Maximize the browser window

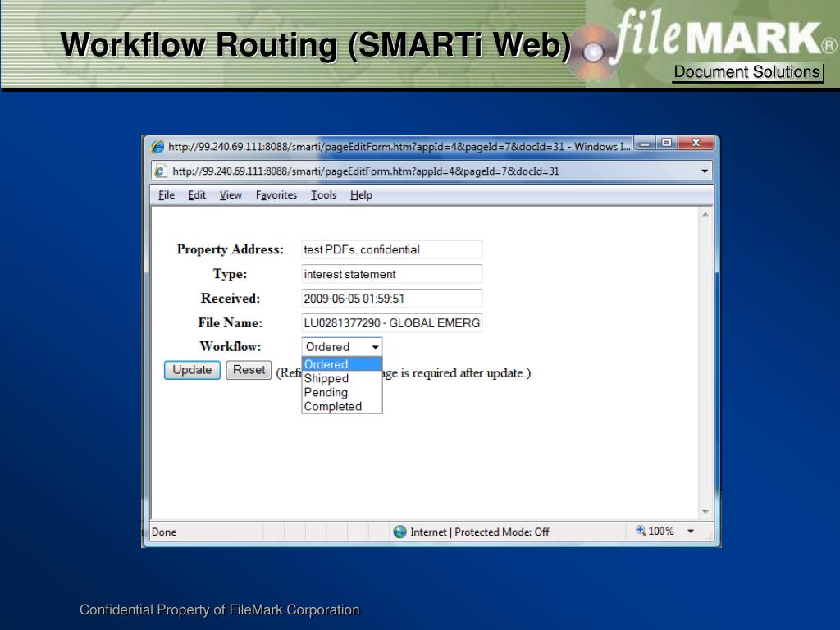667,143
